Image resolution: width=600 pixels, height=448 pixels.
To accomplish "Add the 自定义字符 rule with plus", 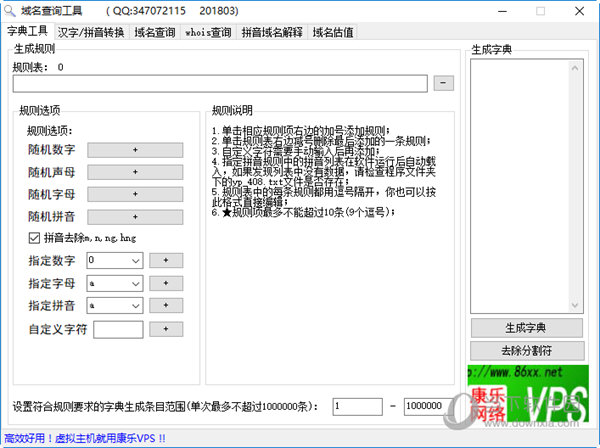I will [x=166, y=329].
